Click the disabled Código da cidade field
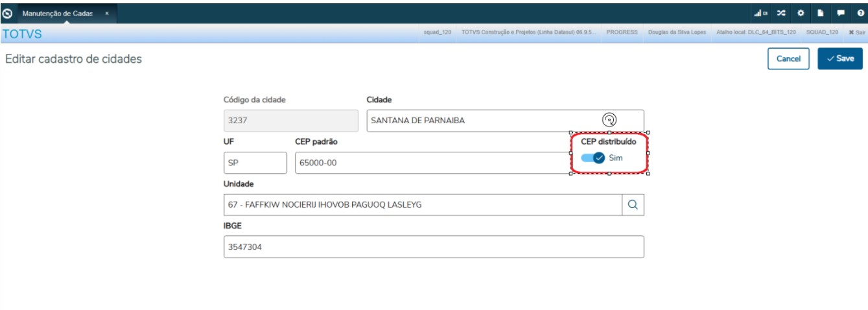868x310 pixels. (x=291, y=121)
